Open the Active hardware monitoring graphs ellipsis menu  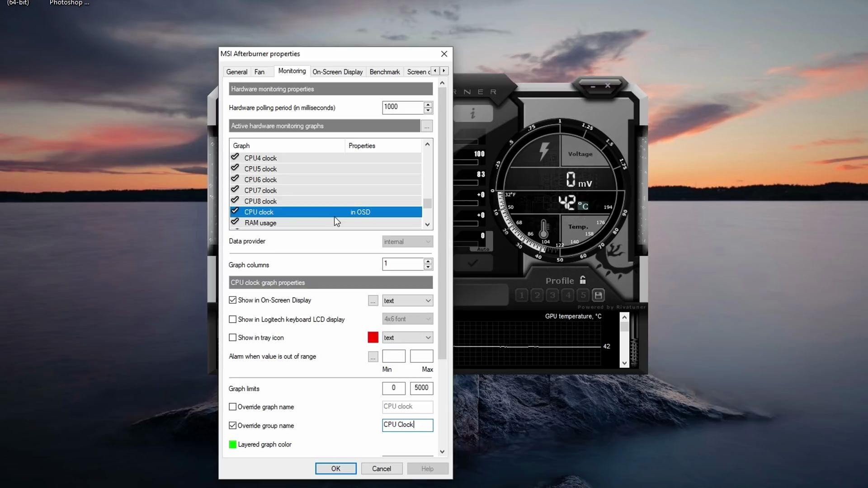click(427, 127)
